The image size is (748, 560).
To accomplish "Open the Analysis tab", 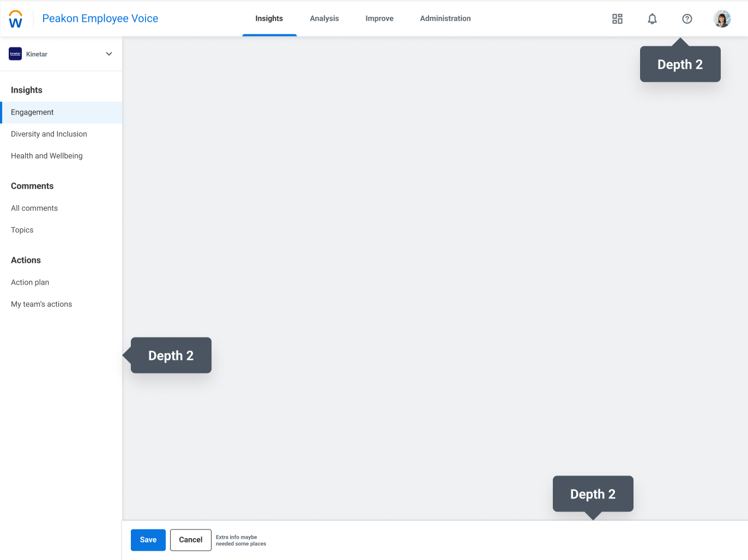I will click(324, 19).
